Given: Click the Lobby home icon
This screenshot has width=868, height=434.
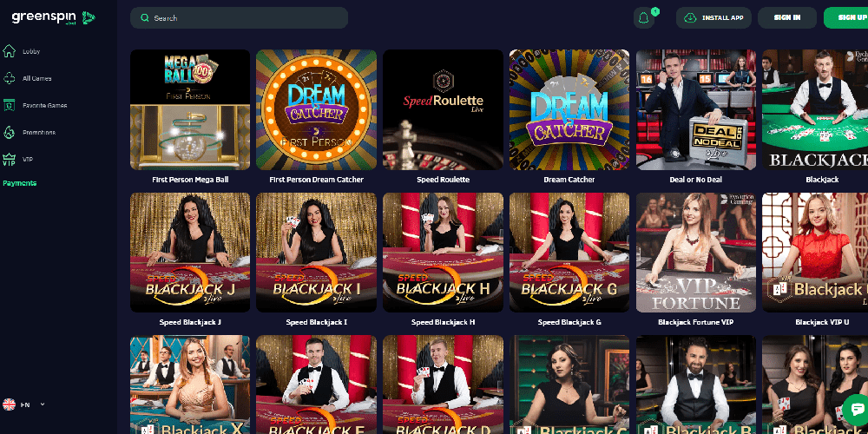Looking at the screenshot, I should click(9, 51).
